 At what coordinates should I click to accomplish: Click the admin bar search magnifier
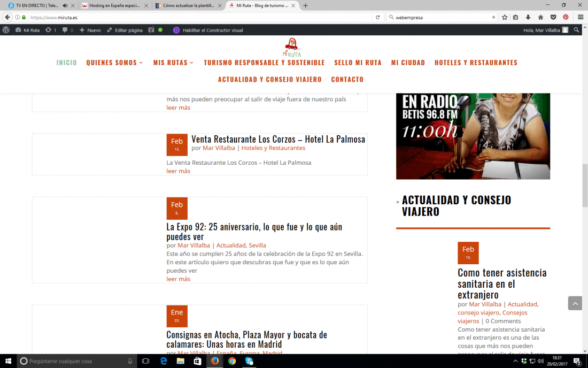tap(576, 30)
